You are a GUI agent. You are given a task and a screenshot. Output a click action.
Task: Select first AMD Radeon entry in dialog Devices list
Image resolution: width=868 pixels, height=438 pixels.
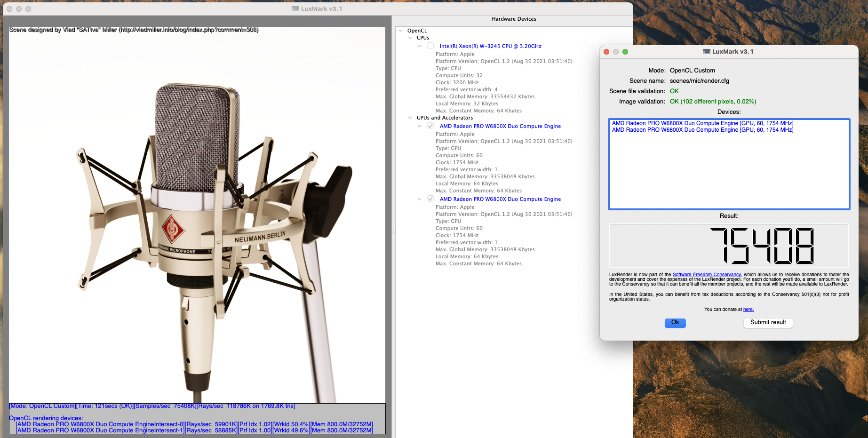click(702, 123)
